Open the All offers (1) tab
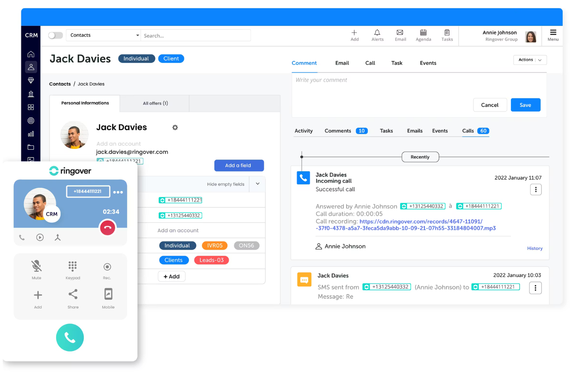 pyautogui.click(x=155, y=103)
